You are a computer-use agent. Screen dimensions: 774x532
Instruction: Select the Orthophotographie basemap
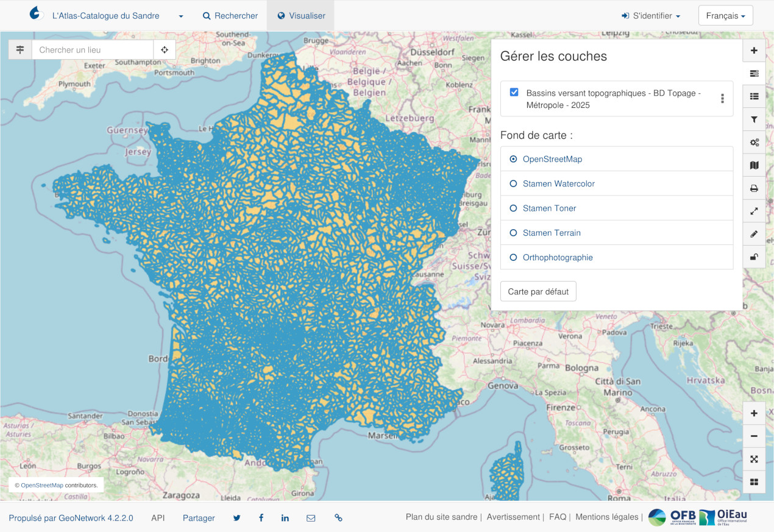pos(557,257)
